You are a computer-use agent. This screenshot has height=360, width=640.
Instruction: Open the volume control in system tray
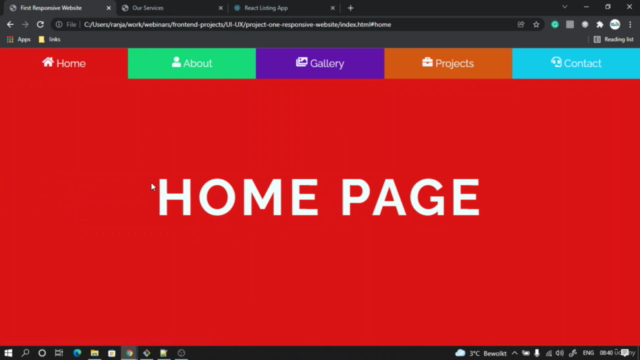pos(560,353)
